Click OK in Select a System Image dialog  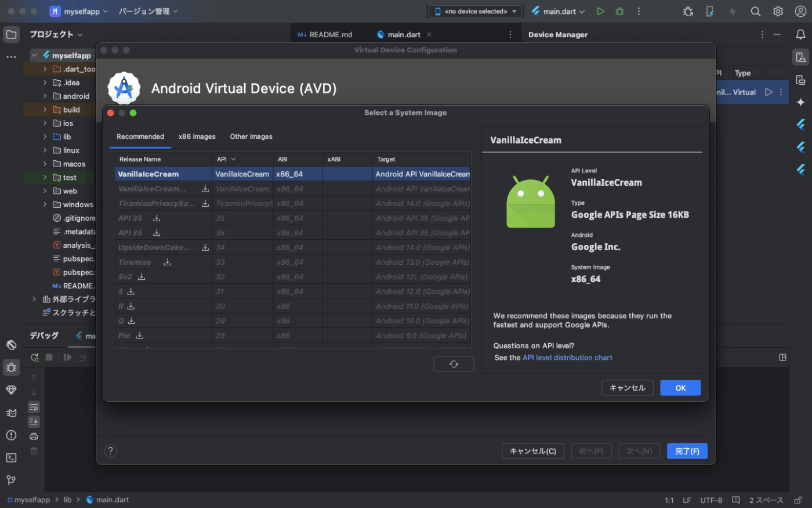coord(680,388)
